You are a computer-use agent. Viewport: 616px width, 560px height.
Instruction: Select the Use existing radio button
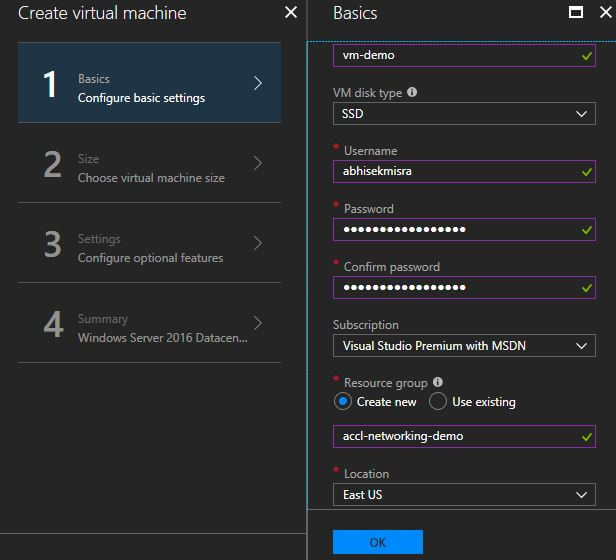coord(438,402)
